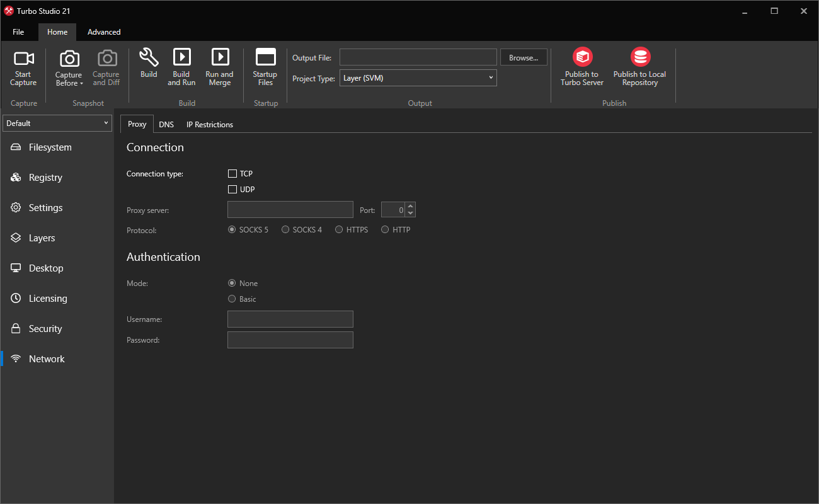Open the Advanced ribbon tab
The width and height of the screenshot is (819, 504).
[x=103, y=31]
